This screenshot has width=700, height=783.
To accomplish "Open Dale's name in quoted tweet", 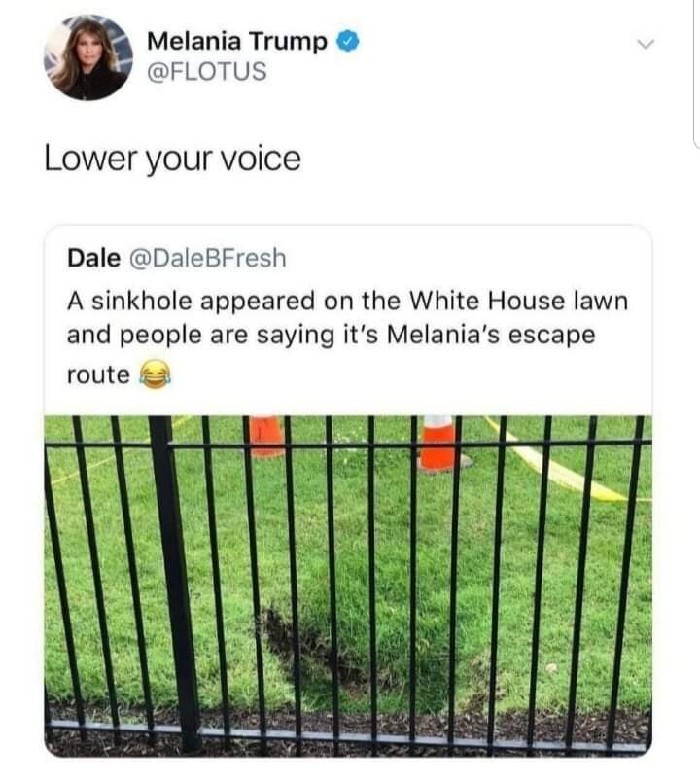I will pos(94,258).
